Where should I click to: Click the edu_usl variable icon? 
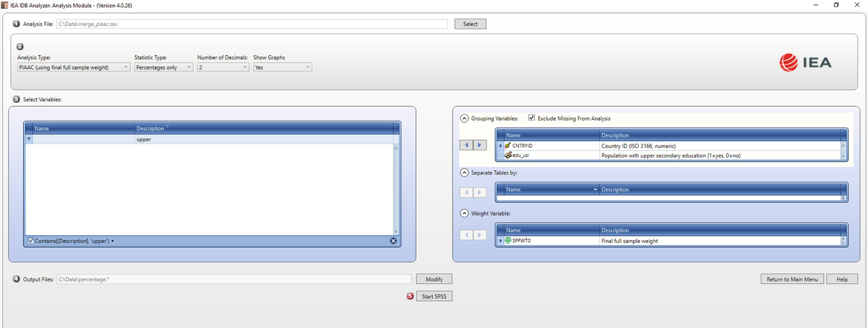point(508,155)
